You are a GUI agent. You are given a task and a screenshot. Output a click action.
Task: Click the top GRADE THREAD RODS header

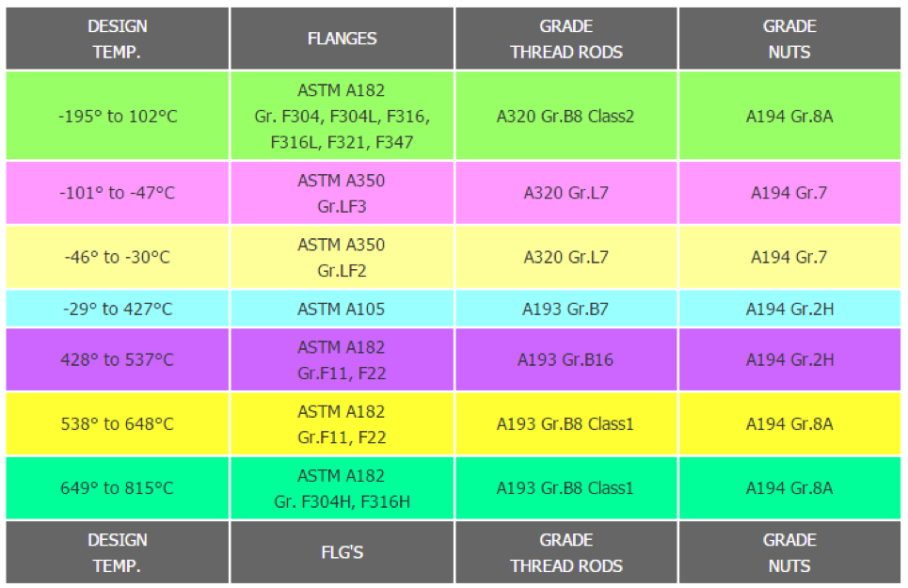[566, 39]
